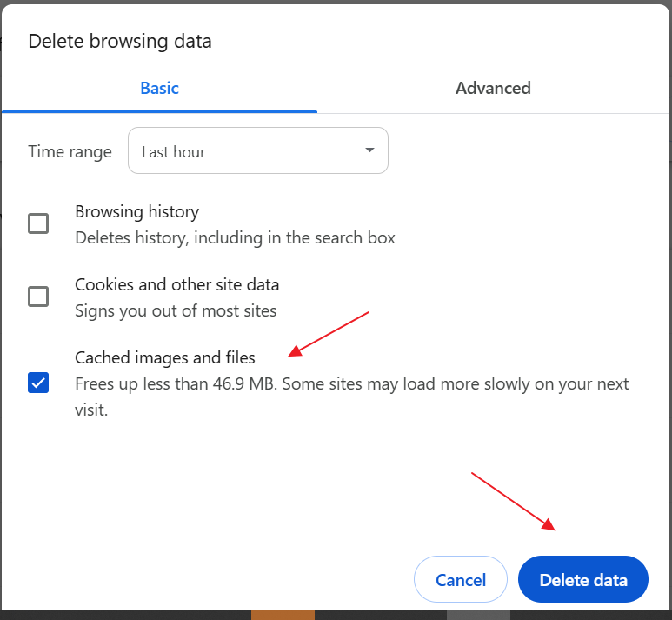The height and width of the screenshot is (620, 672).
Task: Click the red arrow pointing at Cached images
Action: click(x=330, y=332)
